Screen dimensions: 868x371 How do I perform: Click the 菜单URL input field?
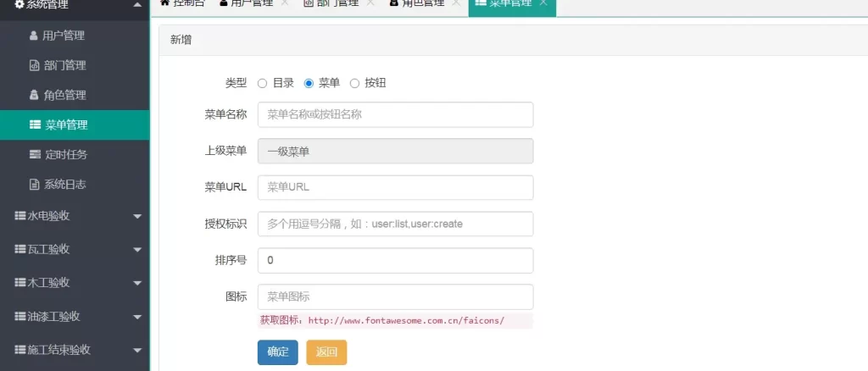[x=395, y=187]
